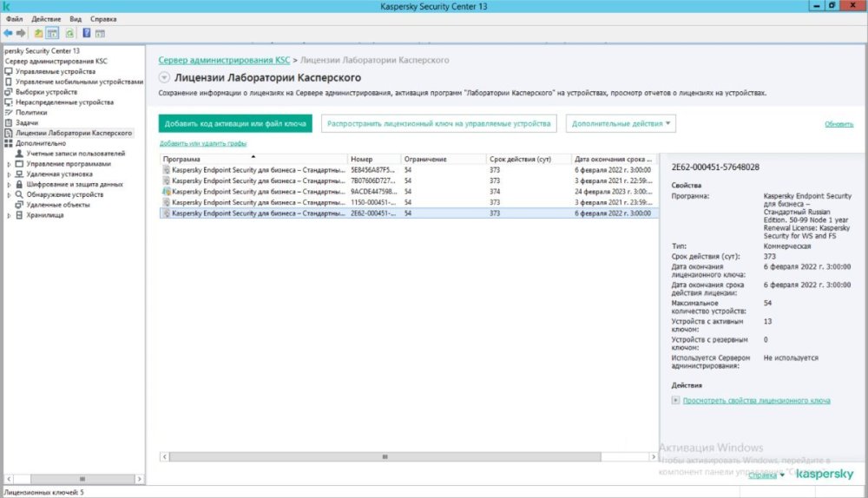Click the Back arrow in the toolbar

pyautogui.click(x=8, y=33)
